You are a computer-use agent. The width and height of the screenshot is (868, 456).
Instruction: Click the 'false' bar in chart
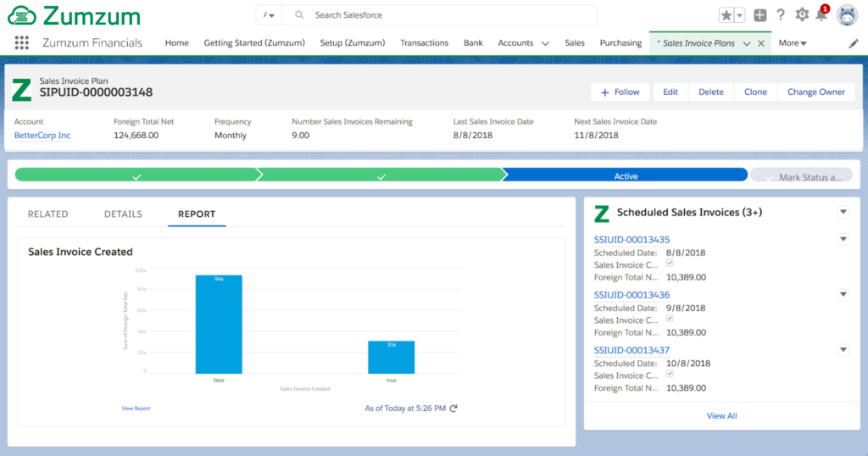coord(219,325)
